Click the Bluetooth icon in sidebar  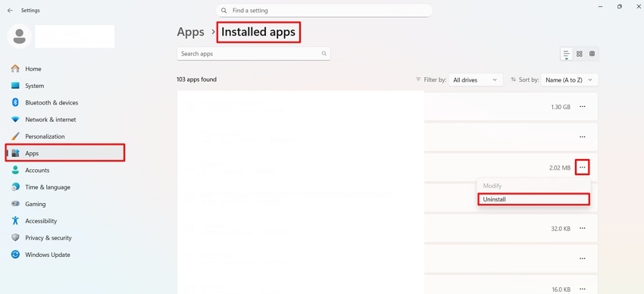(16, 102)
